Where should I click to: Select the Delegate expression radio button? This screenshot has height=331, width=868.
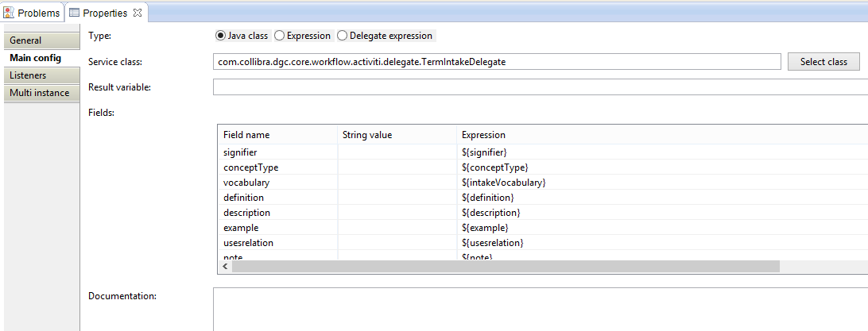342,36
